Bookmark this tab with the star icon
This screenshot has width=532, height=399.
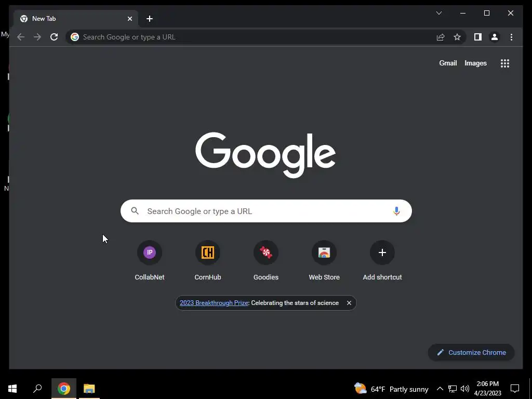pos(457,37)
